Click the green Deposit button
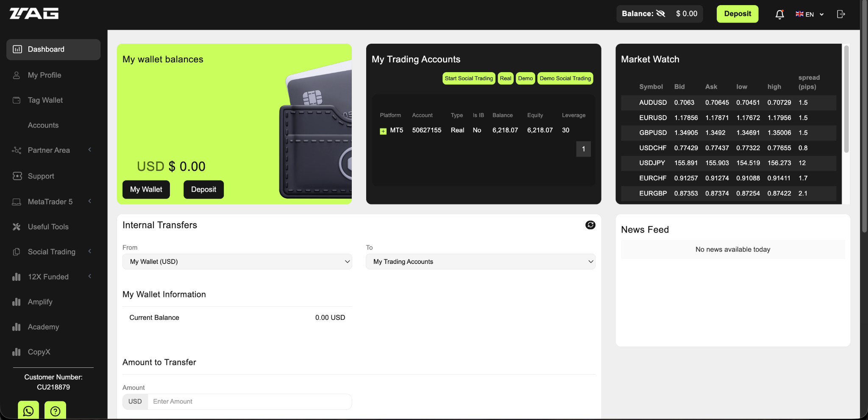 [x=737, y=14]
